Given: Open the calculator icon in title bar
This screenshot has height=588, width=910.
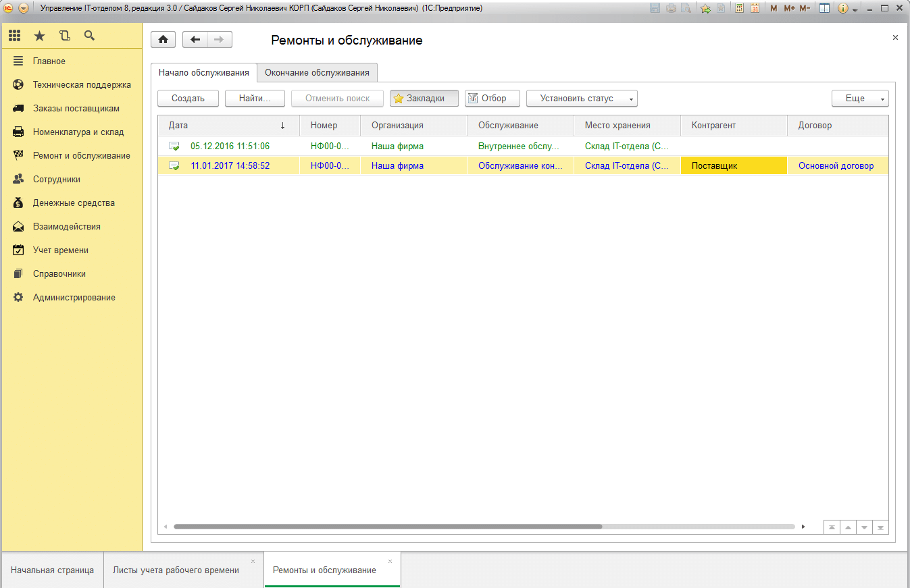Looking at the screenshot, I should coord(739,8).
